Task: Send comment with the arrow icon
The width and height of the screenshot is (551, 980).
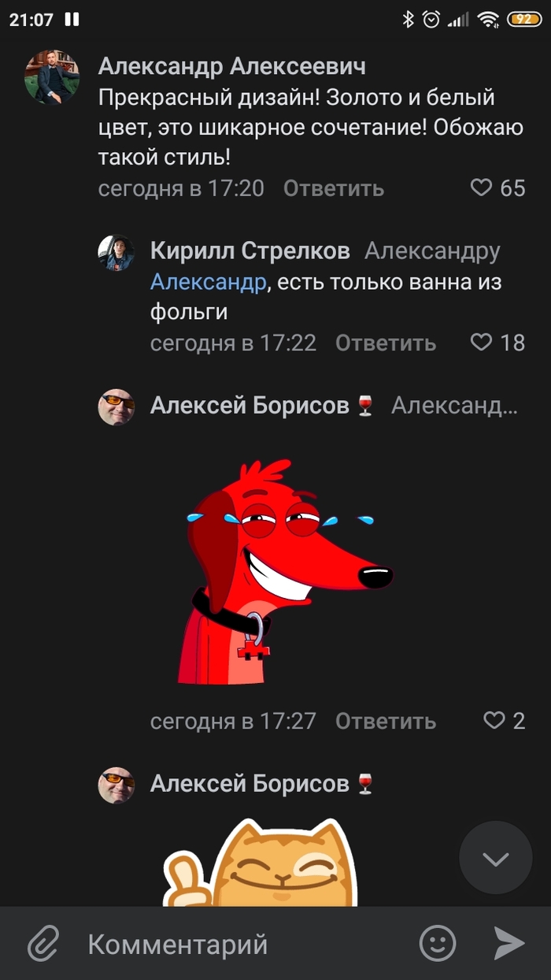Action: click(508, 943)
